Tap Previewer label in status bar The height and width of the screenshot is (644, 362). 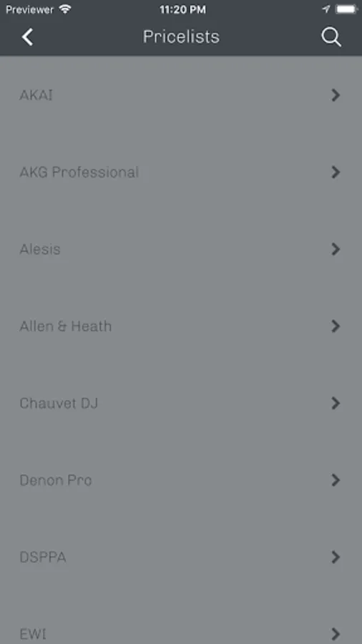30,9
